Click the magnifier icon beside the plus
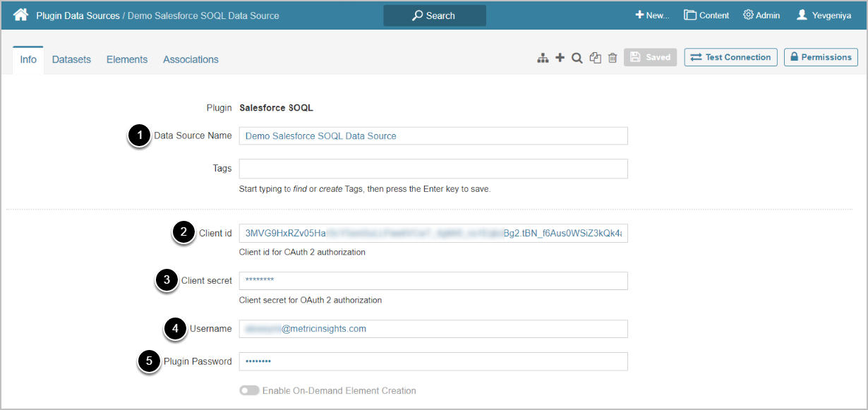The width and height of the screenshot is (868, 410). (577, 58)
